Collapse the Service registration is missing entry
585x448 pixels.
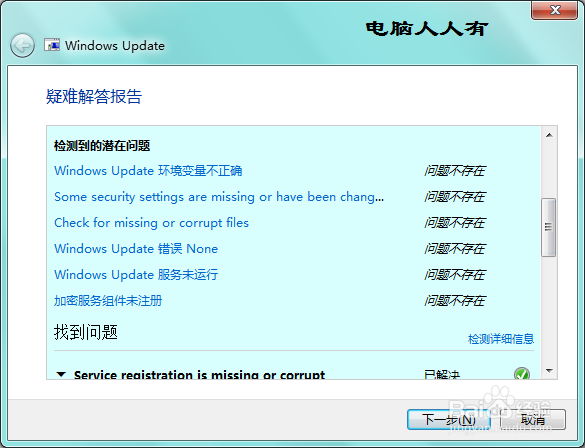[61, 374]
